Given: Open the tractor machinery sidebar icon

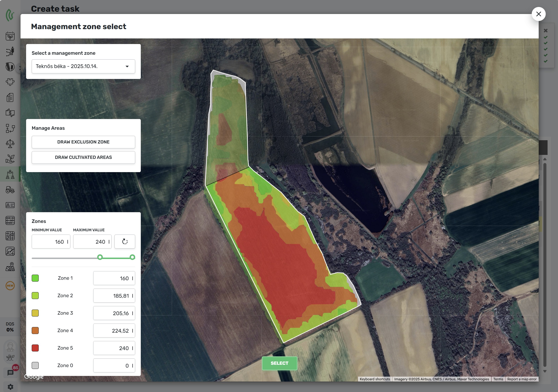Looking at the screenshot, I should click(10, 190).
